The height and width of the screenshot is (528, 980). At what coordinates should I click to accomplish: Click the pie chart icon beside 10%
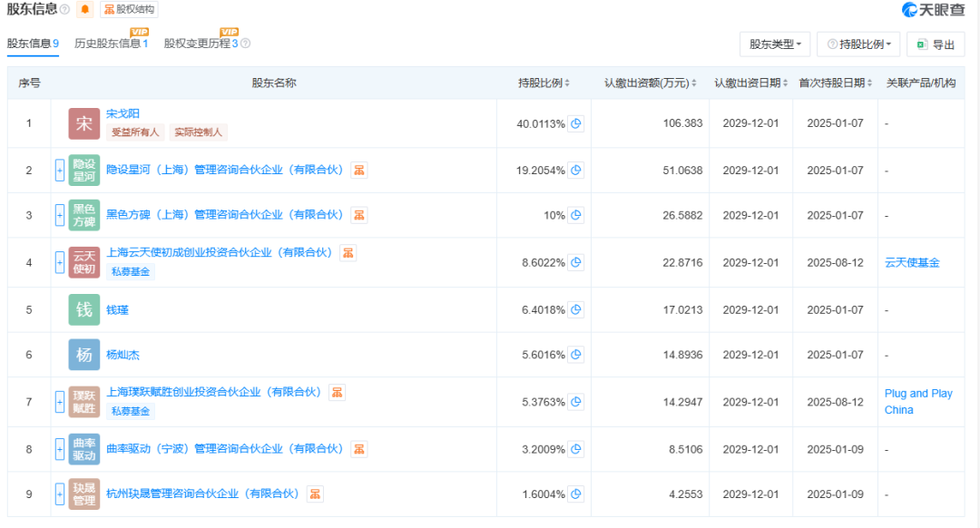575,215
